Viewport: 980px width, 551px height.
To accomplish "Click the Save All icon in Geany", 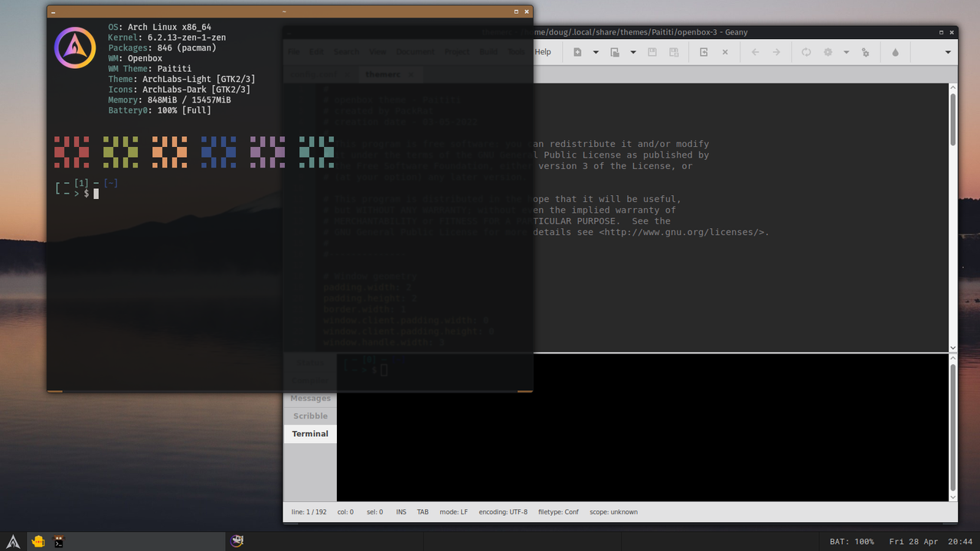I will [674, 52].
